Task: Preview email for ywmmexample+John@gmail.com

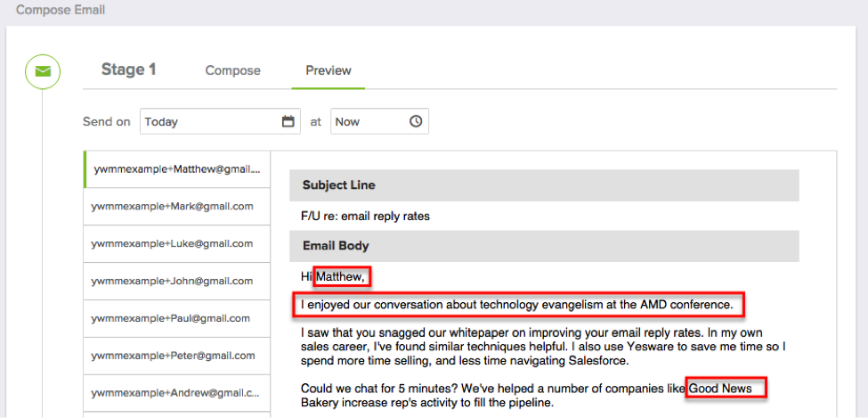Action: tap(177, 281)
